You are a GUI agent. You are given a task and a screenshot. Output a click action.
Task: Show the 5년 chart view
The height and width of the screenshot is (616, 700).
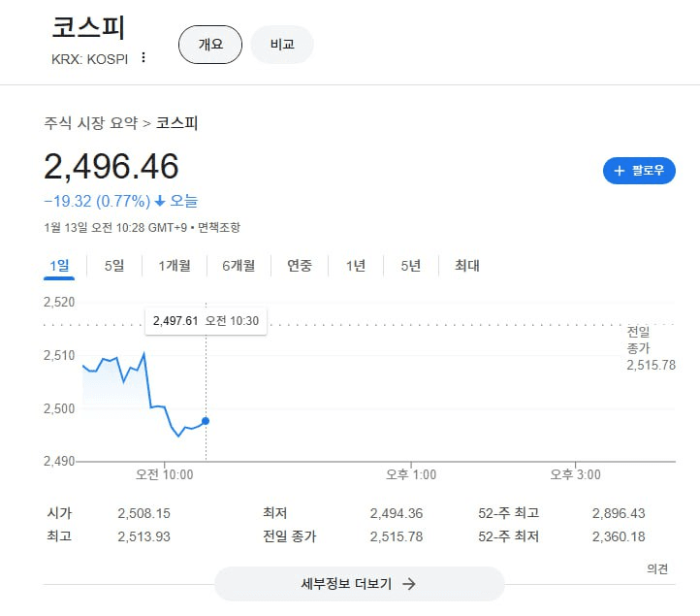tap(411, 266)
